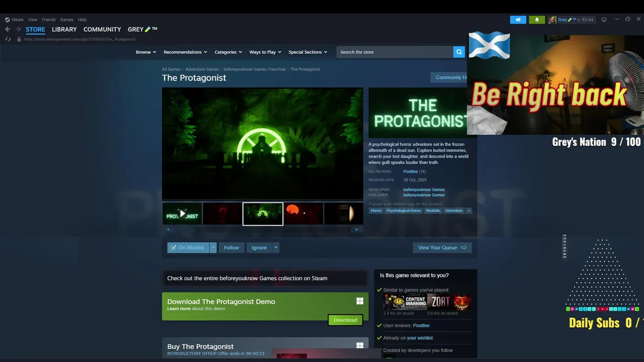Click into the Search the store field

coord(395,52)
